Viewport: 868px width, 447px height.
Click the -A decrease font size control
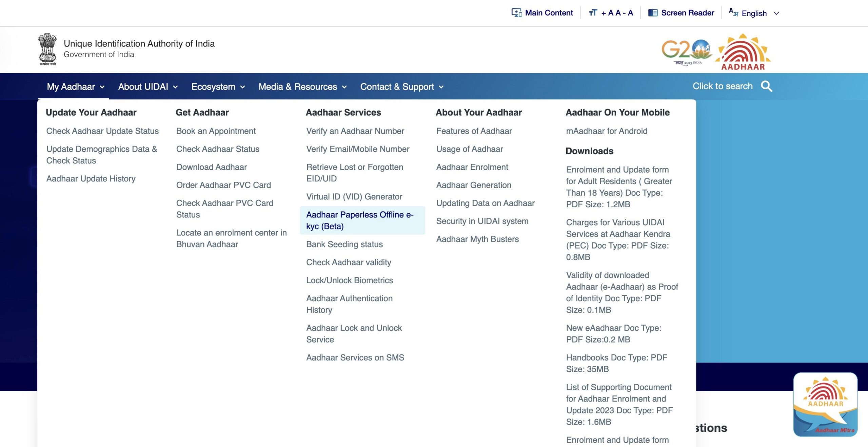pyautogui.click(x=628, y=13)
